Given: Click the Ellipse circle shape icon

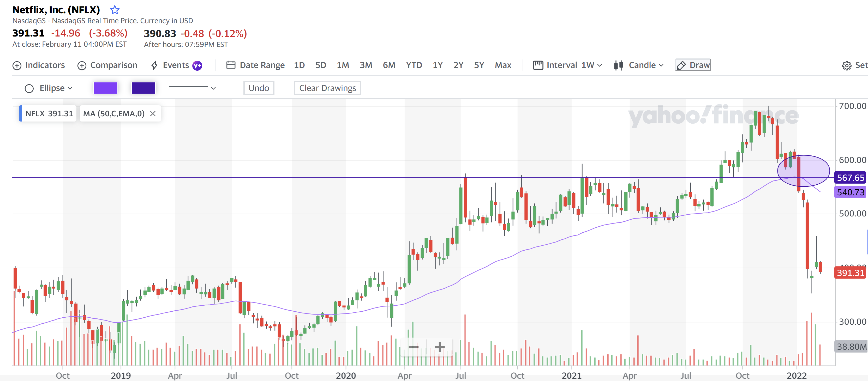Looking at the screenshot, I should tap(29, 89).
